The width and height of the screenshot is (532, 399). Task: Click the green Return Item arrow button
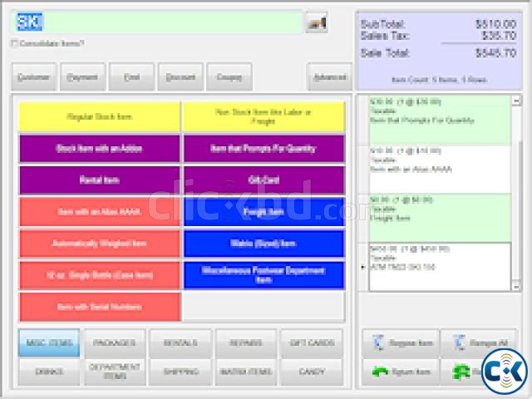[x=397, y=372]
